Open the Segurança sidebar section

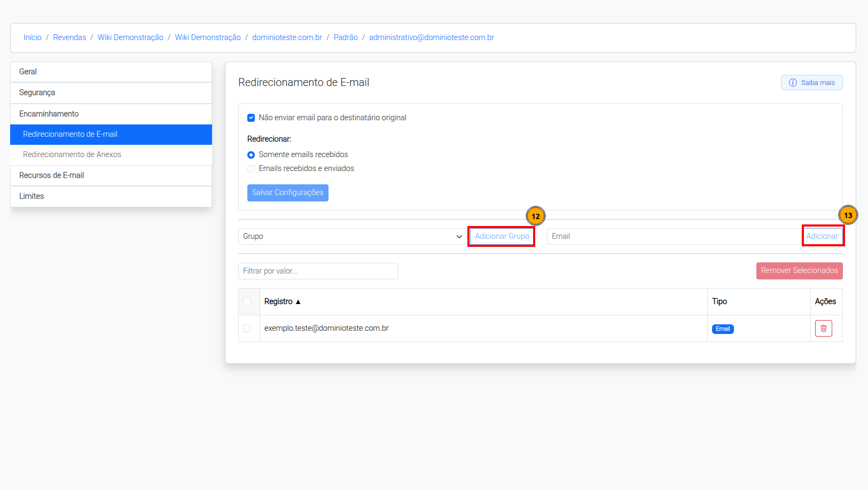(111, 92)
